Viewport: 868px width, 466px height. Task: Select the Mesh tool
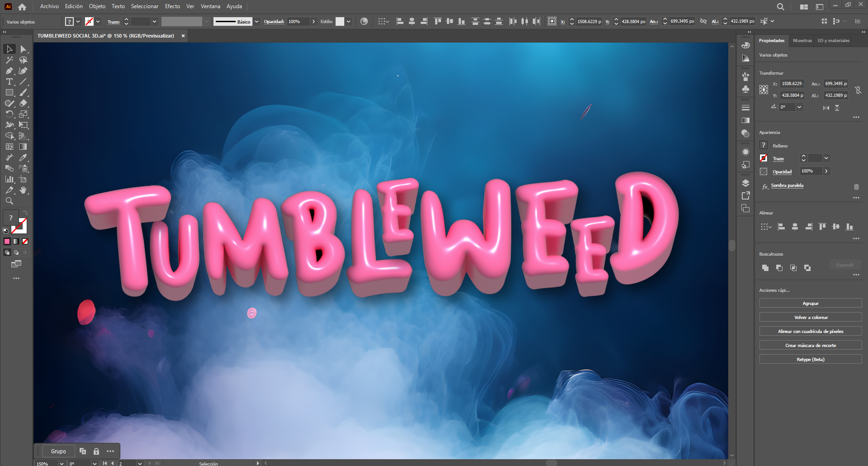pyautogui.click(x=9, y=147)
